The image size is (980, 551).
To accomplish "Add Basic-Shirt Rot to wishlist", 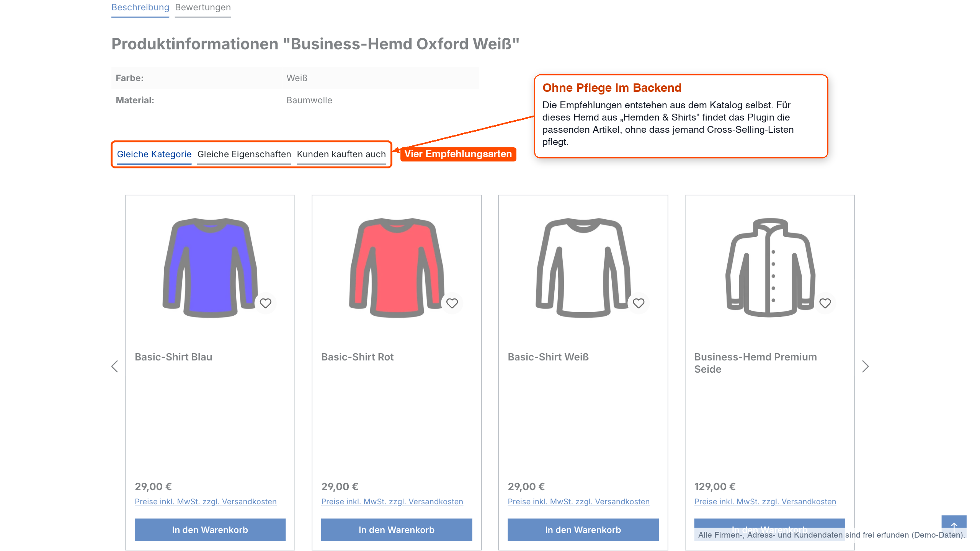I will coord(452,303).
